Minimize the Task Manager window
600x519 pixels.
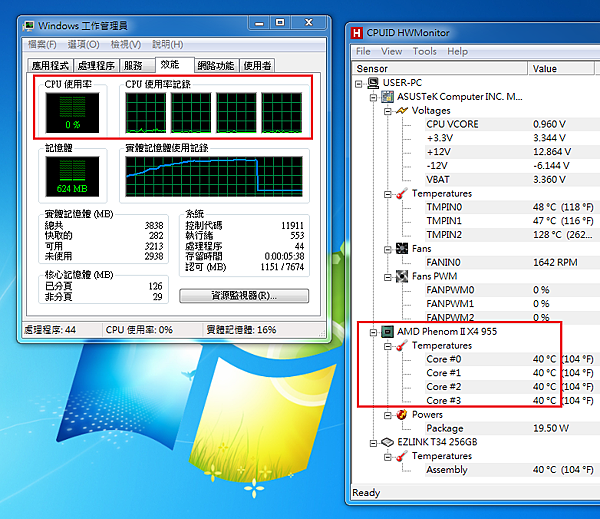pyautogui.click(x=259, y=23)
